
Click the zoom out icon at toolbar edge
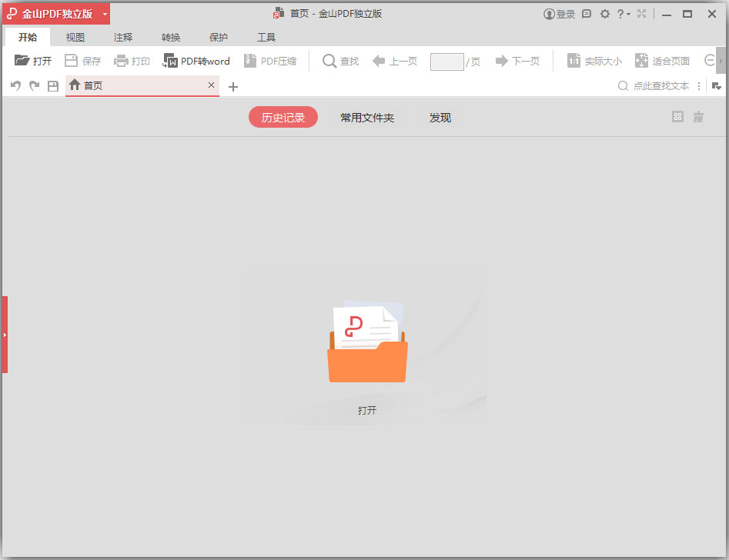click(710, 61)
